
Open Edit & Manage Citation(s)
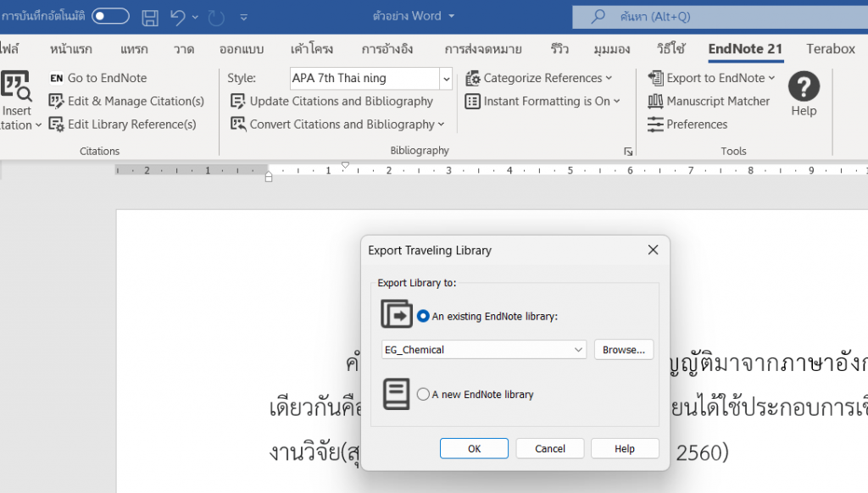[126, 102]
